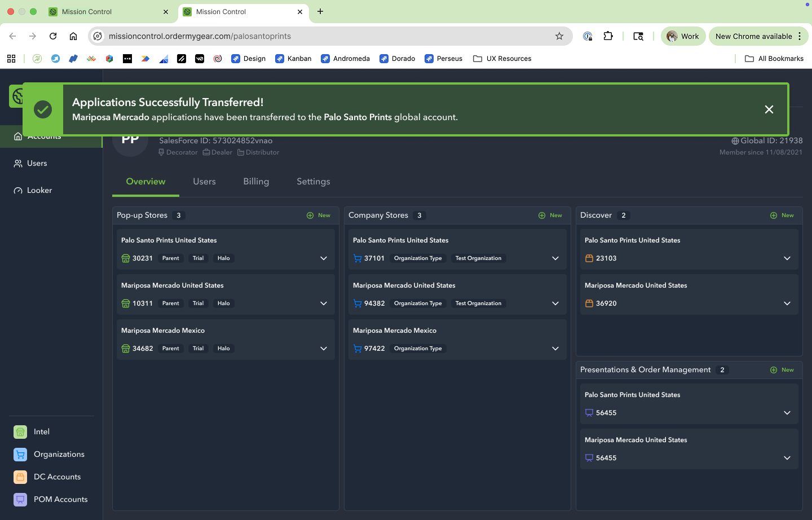This screenshot has width=812, height=520.
Task: Open the Intel app icon
Action: point(20,432)
